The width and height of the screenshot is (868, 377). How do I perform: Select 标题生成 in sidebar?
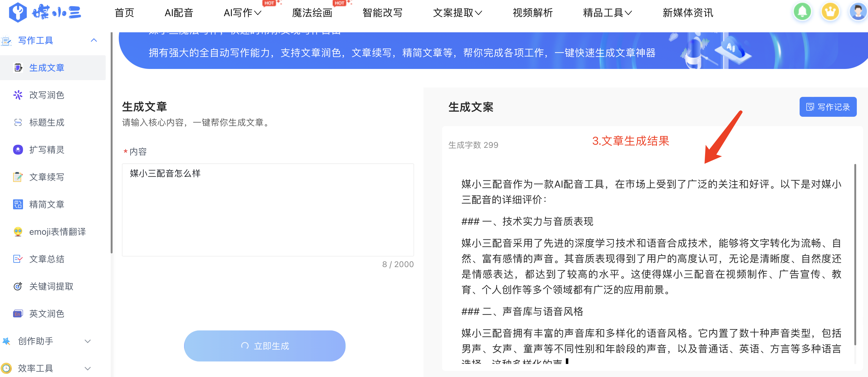(x=53, y=122)
